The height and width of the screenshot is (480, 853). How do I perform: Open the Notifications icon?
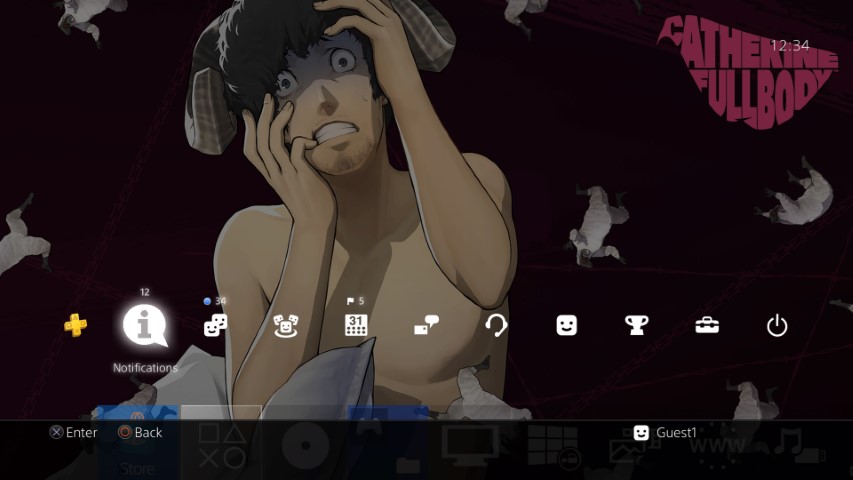click(144, 325)
